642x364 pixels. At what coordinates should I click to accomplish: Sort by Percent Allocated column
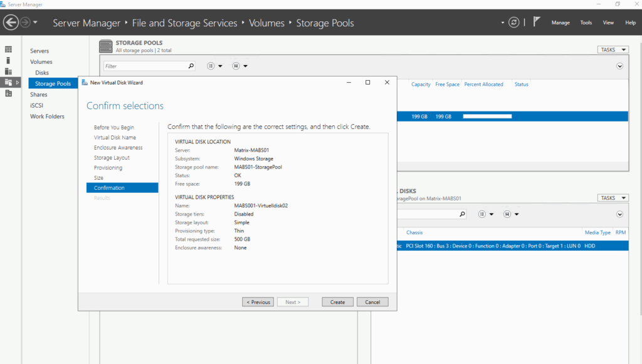[x=483, y=84]
